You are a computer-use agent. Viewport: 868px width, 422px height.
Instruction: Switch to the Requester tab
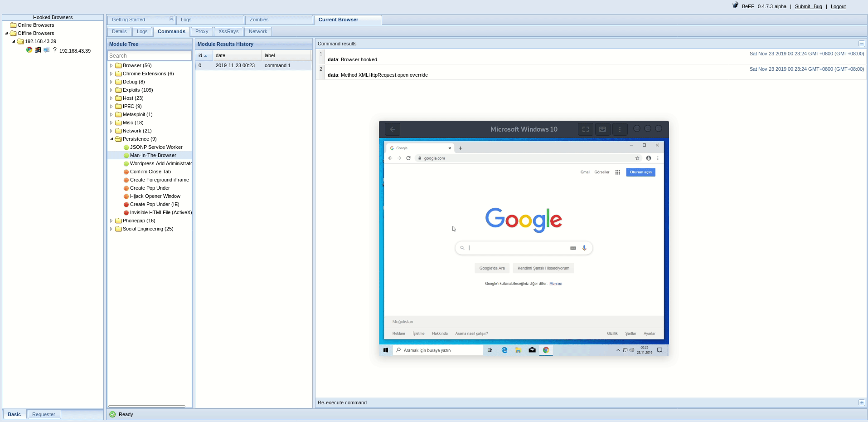click(44, 414)
